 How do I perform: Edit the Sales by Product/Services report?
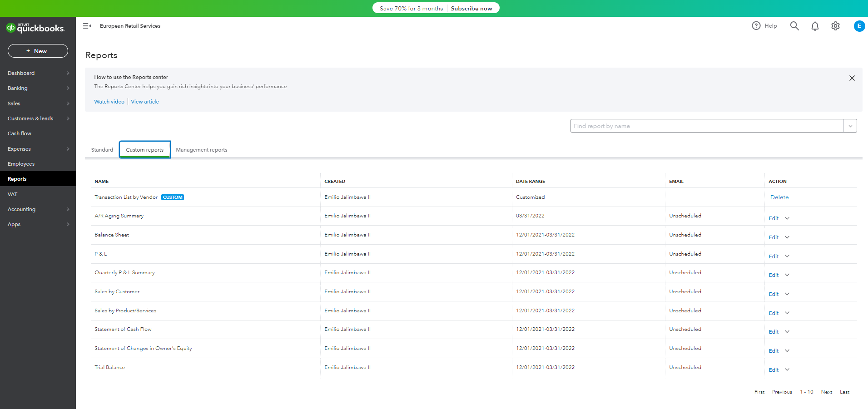tap(774, 313)
